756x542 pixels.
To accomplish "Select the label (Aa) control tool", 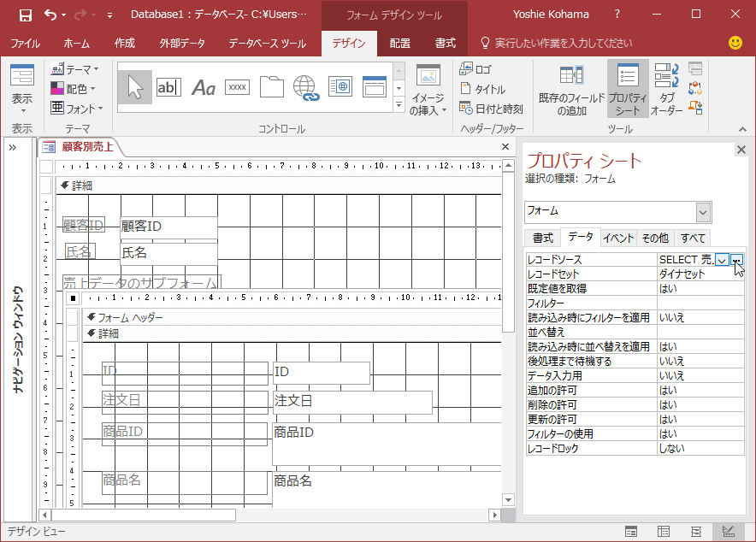I will (203, 86).
